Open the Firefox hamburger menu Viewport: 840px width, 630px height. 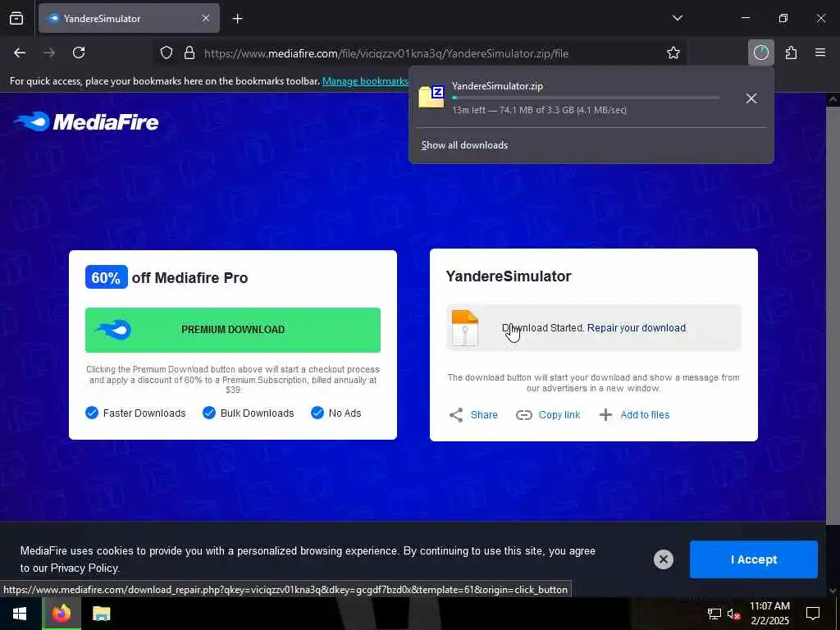pos(820,52)
